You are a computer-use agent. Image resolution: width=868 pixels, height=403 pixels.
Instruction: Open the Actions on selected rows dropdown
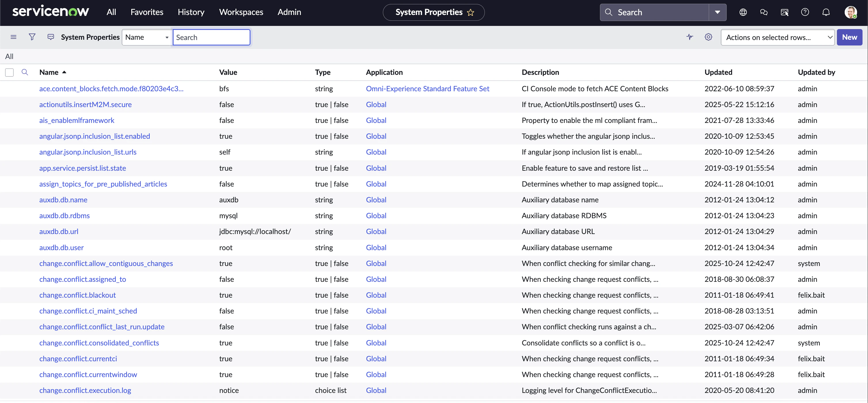click(x=777, y=37)
